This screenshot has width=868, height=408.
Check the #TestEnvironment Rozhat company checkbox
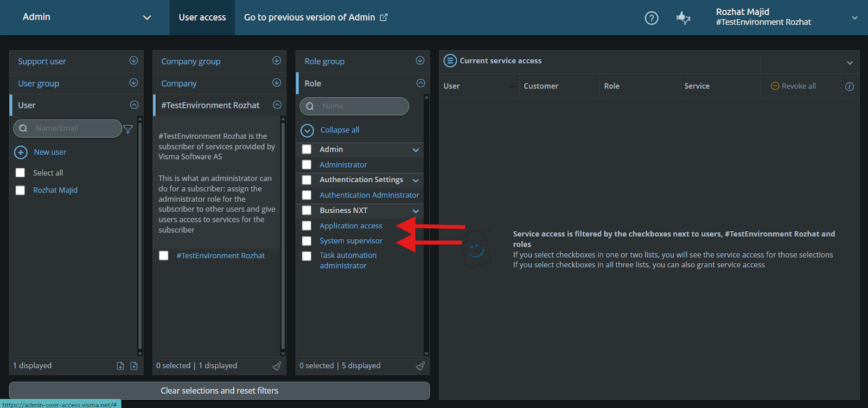(163, 256)
